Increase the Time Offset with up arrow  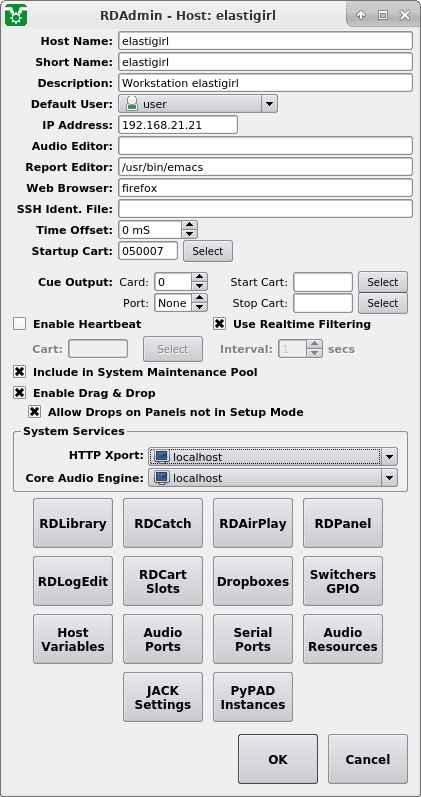point(189,225)
